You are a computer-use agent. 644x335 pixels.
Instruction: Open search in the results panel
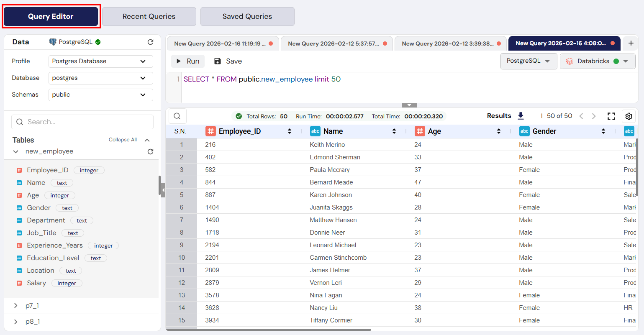pyautogui.click(x=177, y=116)
